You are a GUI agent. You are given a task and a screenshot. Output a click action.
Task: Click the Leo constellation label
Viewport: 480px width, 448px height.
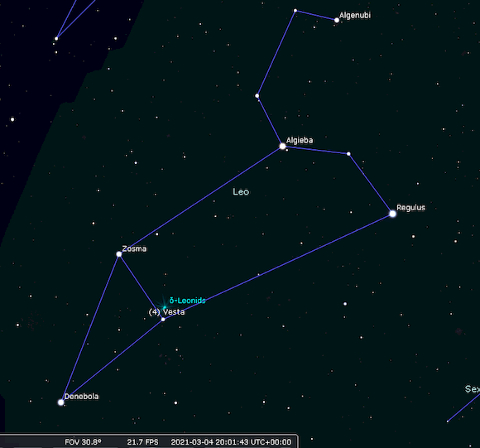coord(241,191)
